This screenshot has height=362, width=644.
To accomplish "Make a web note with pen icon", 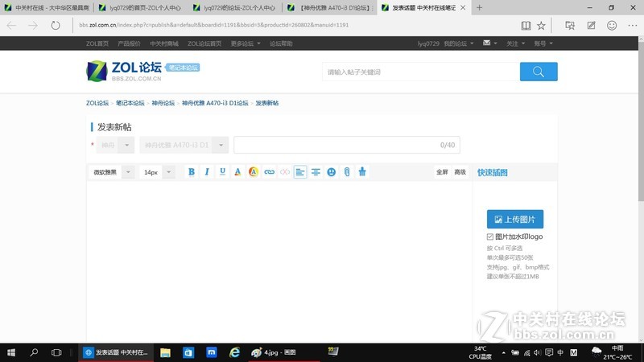I will pyautogui.click(x=591, y=26).
